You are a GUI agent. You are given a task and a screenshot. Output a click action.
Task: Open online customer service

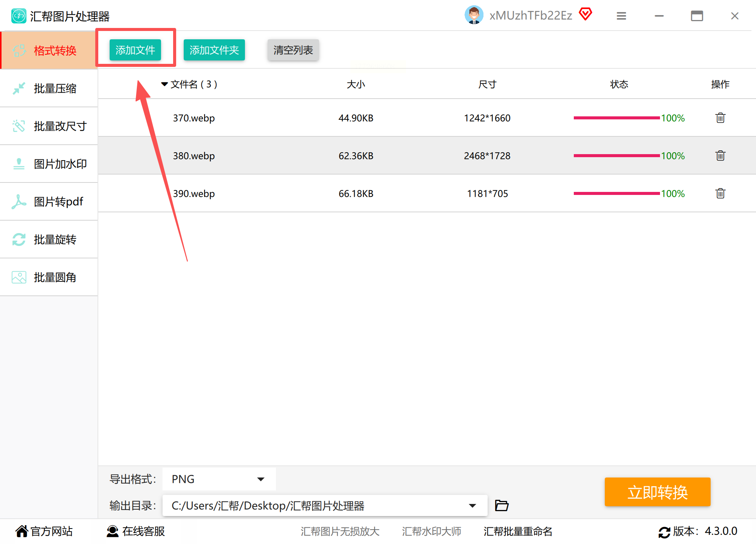click(136, 531)
